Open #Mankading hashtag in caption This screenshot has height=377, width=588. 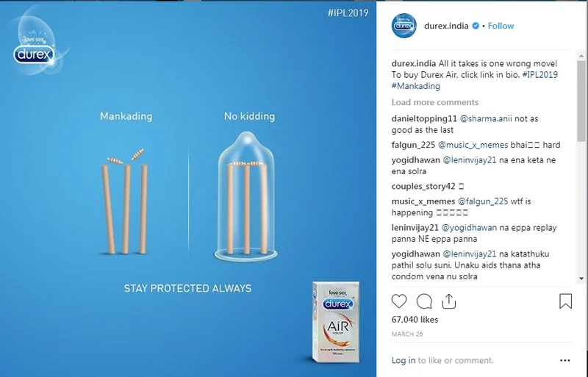click(x=416, y=86)
